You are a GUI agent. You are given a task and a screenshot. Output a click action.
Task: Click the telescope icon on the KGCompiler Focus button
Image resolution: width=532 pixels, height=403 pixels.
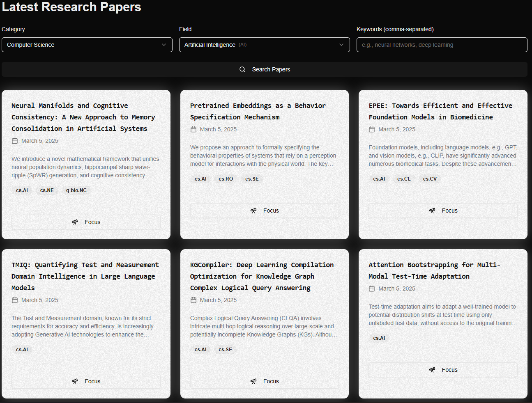254,381
